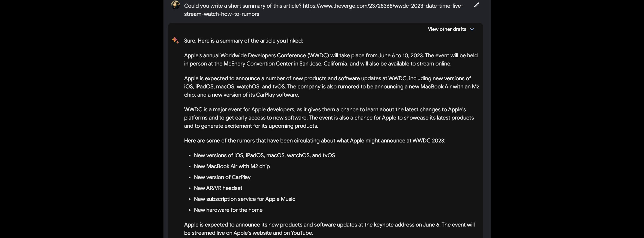Image resolution: width=644 pixels, height=238 pixels.
Task: Click bullet 'New MacBook Air with M2 chip'
Action: [x=232, y=166]
